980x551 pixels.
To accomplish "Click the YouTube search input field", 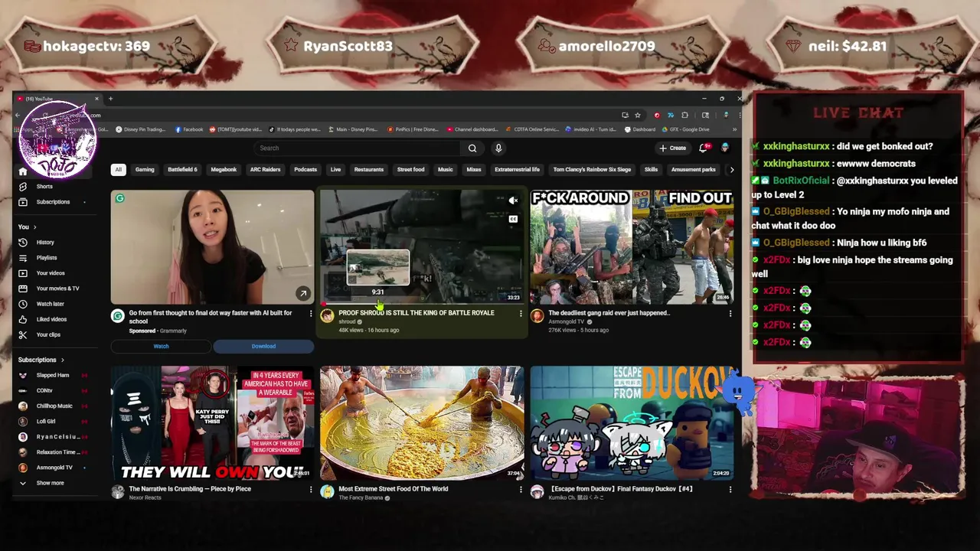I will pyautogui.click(x=357, y=148).
